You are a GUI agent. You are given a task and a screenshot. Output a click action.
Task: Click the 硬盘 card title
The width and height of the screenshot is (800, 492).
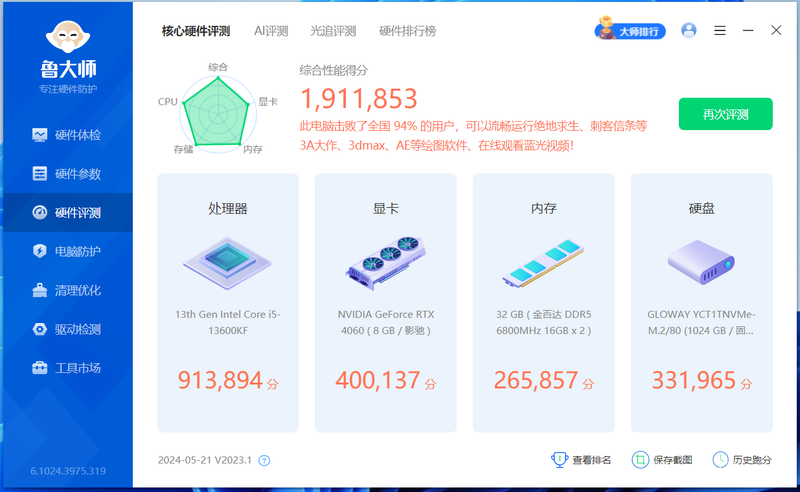pos(702,208)
